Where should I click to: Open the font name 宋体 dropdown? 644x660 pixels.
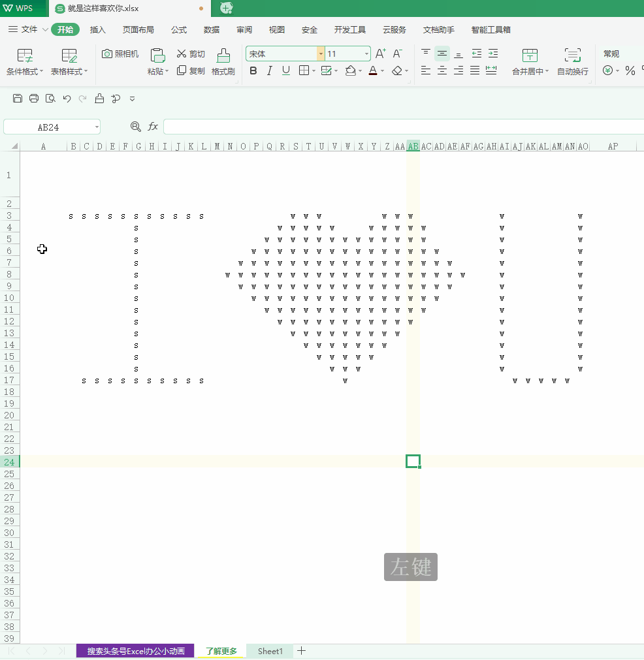[321, 54]
